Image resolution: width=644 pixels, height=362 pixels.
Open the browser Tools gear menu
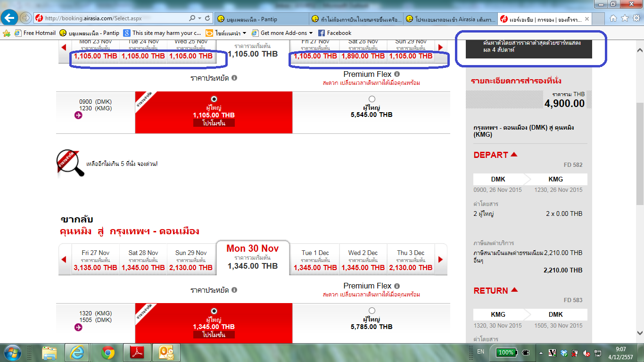click(636, 18)
